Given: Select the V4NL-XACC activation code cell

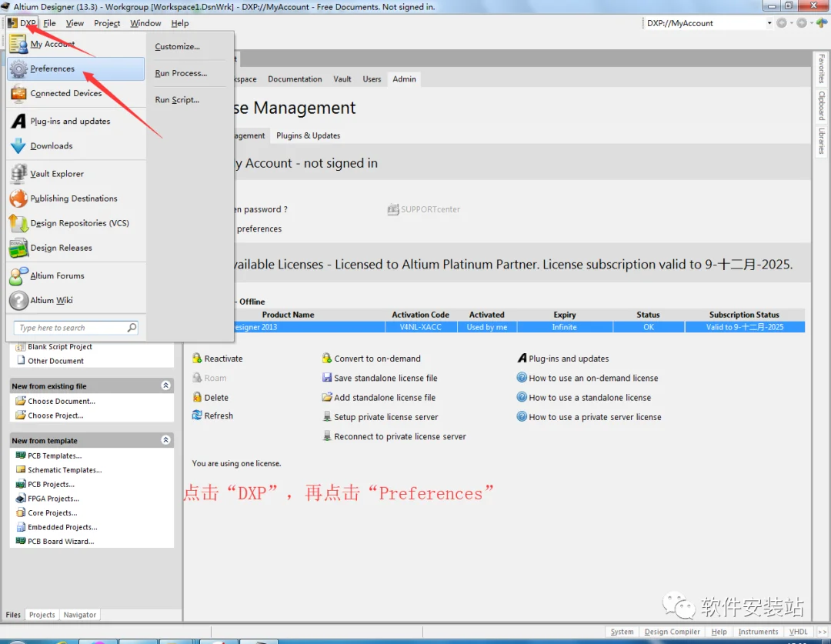Looking at the screenshot, I should click(420, 327).
